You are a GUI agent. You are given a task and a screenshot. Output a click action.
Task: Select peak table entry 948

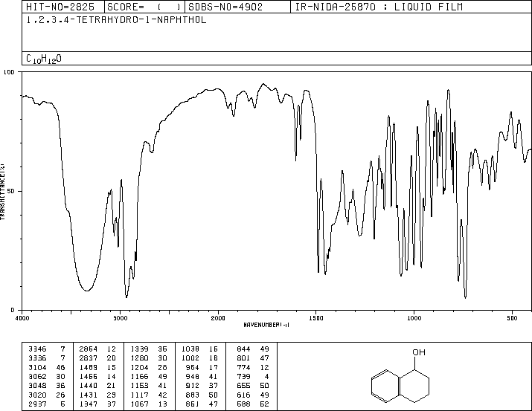click(193, 376)
